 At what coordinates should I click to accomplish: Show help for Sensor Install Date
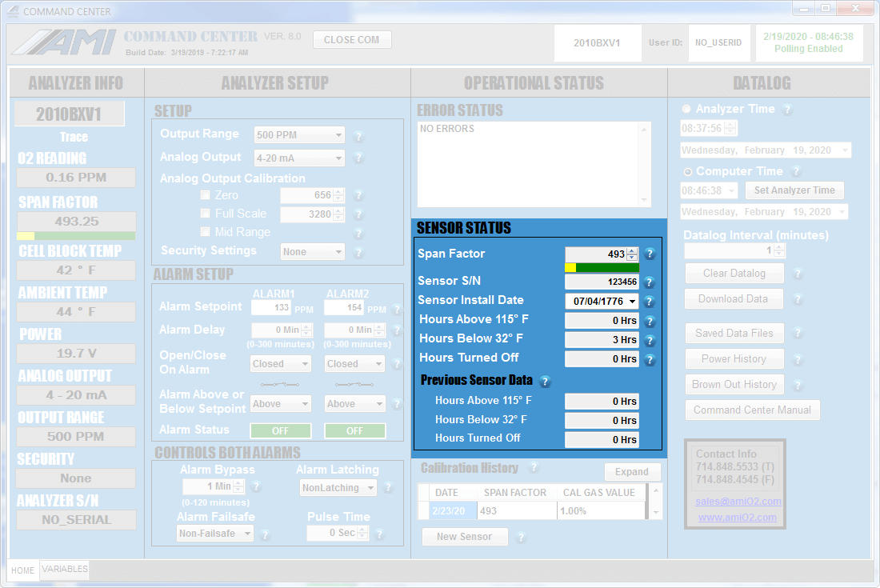(650, 302)
